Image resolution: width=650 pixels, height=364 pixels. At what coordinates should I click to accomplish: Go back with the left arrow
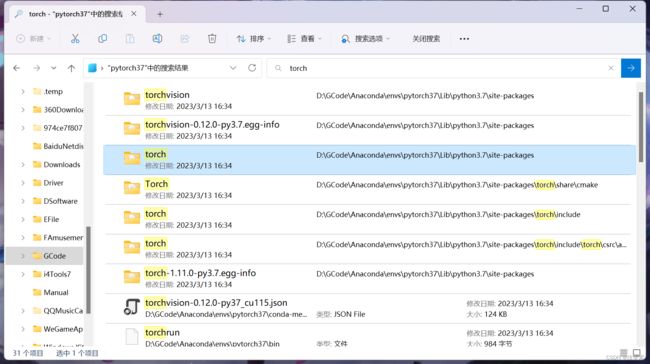click(x=17, y=68)
